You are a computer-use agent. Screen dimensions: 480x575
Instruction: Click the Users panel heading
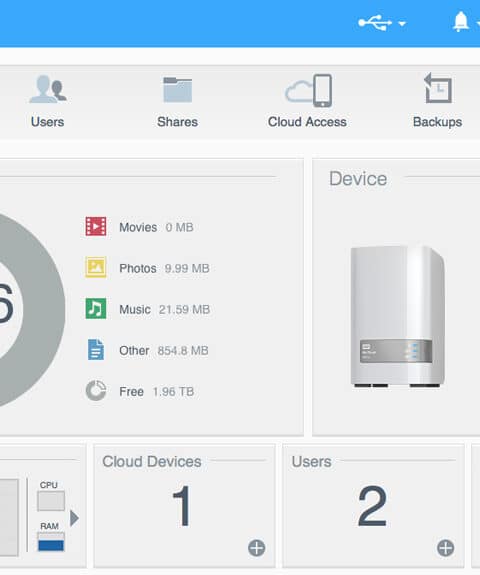[x=311, y=462]
